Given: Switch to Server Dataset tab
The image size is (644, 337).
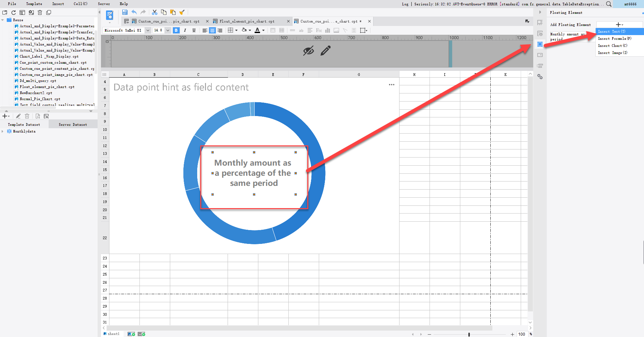Looking at the screenshot, I should (73, 124).
